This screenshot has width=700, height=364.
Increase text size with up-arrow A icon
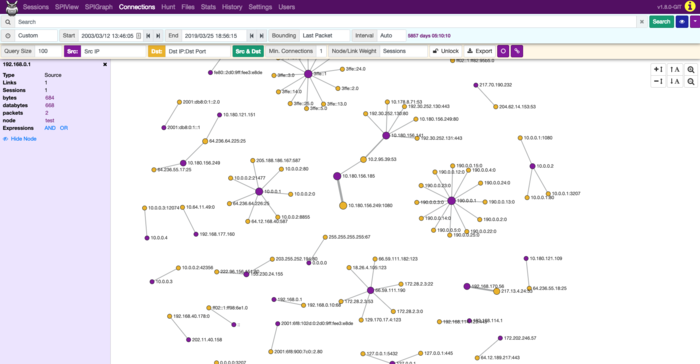tap(675, 70)
